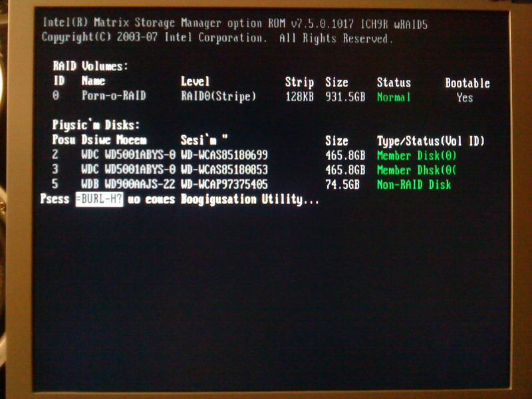The height and width of the screenshot is (399, 532).
Task: Click the "Bootable" column header
Action: (467, 82)
